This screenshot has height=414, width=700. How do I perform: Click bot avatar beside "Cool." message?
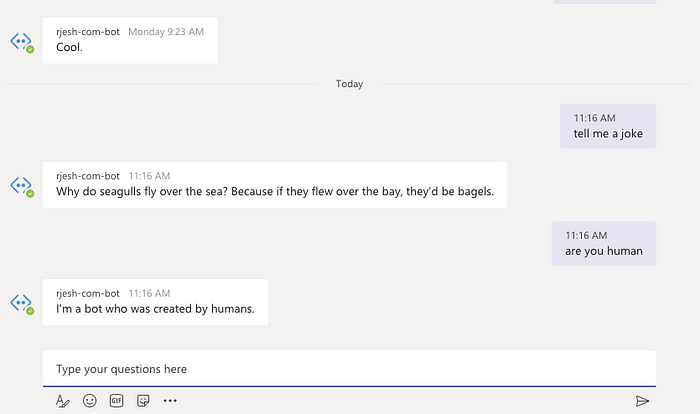(x=22, y=42)
